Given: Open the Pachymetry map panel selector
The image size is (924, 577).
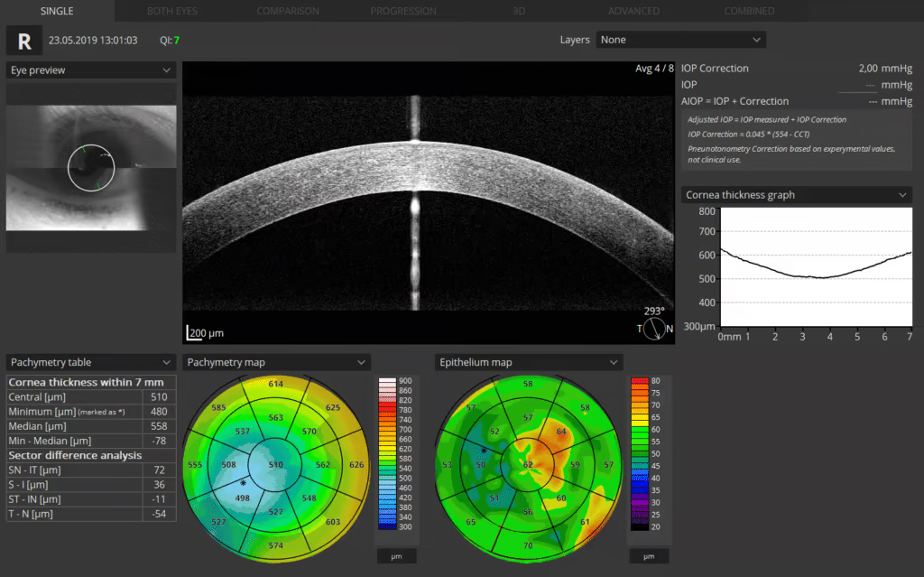Looking at the screenshot, I should point(276,362).
